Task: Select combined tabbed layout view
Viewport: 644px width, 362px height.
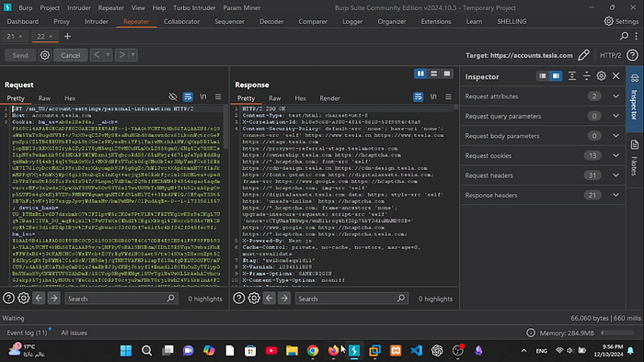Action: pyautogui.click(x=447, y=74)
